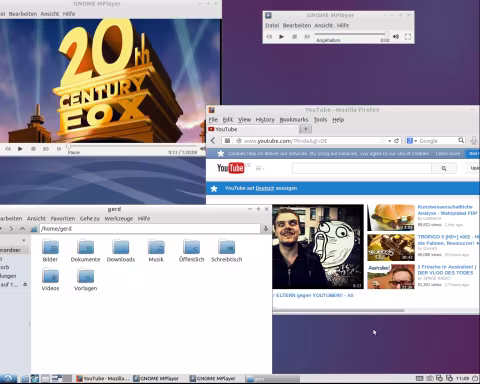Image resolution: width=480 pixels, height=384 pixels.
Task: Open a new tab with the plus button
Action: (306, 129)
